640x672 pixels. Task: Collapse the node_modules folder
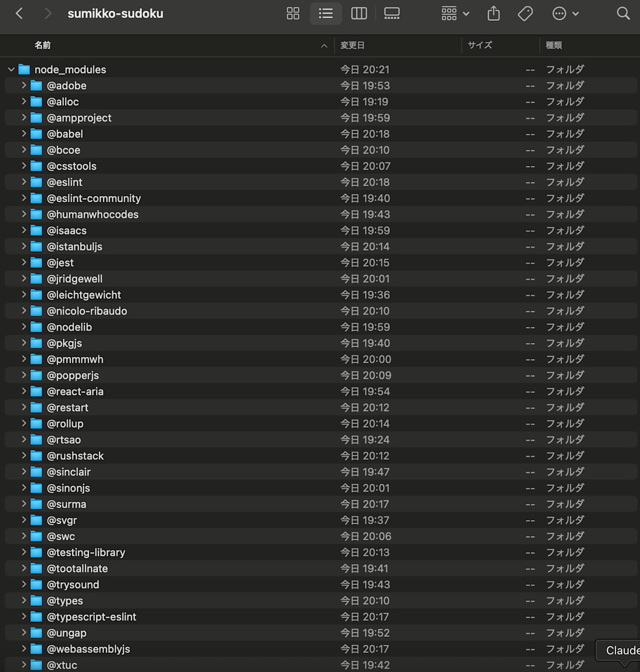pyautogui.click(x=11, y=69)
